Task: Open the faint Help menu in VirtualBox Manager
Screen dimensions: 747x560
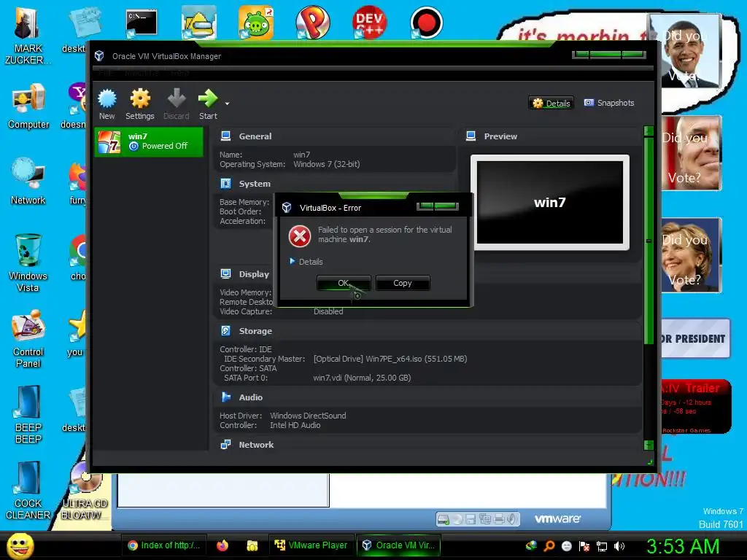Action: tap(180, 74)
